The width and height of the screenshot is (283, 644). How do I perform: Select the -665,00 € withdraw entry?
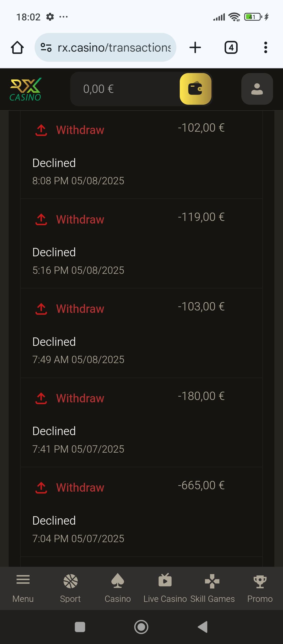tap(141, 512)
